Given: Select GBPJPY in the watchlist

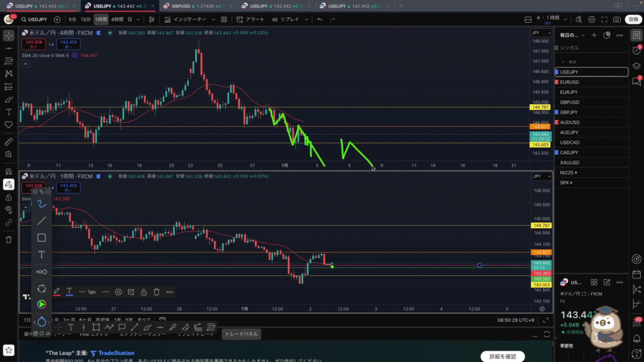Looking at the screenshot, I should [x=591, y=112].
